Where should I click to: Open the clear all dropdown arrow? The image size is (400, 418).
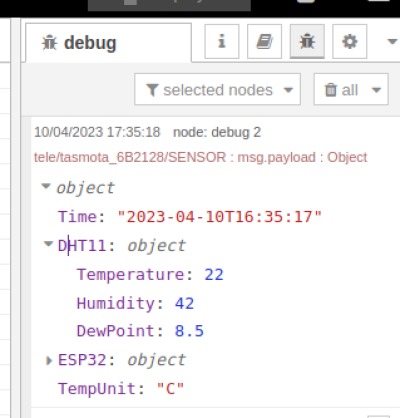point(376,90)
